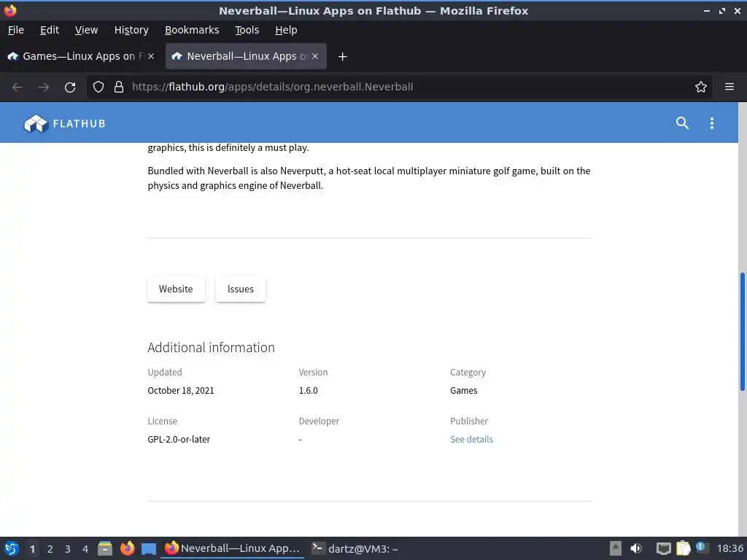Launch Firefox from taskbar quick launch
The width and height of the screenshot is (747, 560).
127,548
